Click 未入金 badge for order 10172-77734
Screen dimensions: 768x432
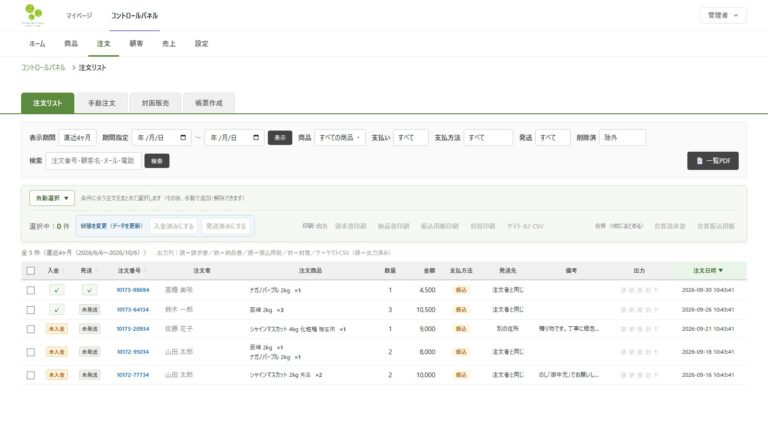(x=57, y=375)
